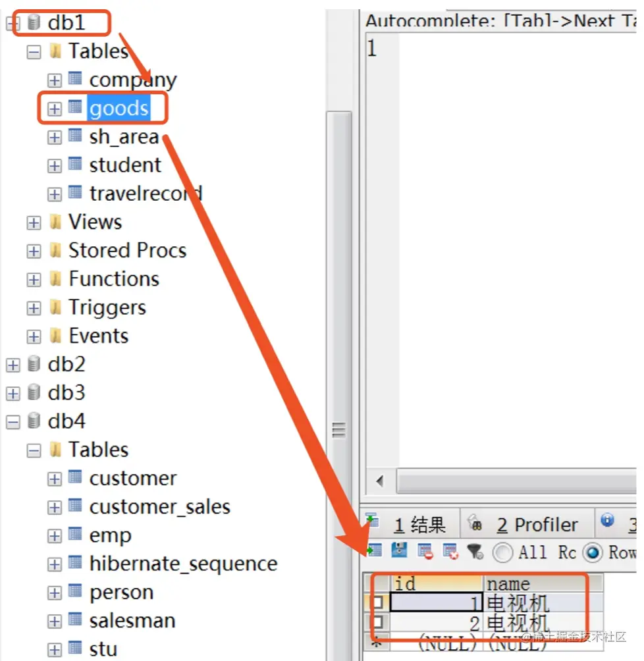Click the cancel changes table icon
Image resolution: width=644 pixels, height=661 pixels.
450,552
